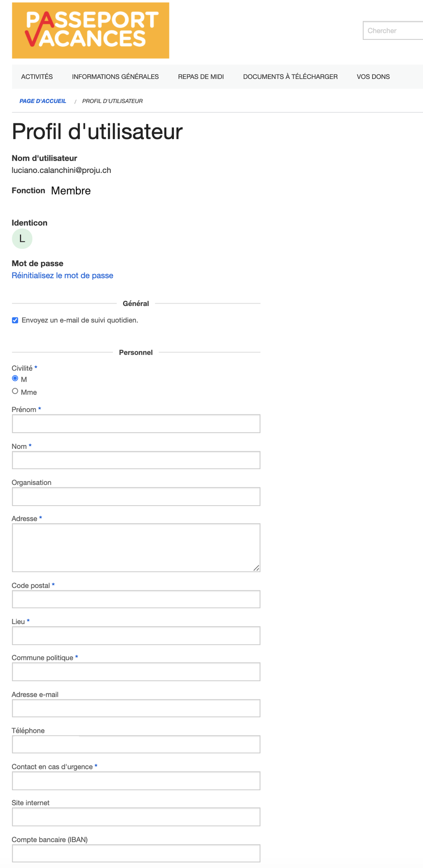Open the Vos dons menu item
Screen dimensions: 423x868
373,77
